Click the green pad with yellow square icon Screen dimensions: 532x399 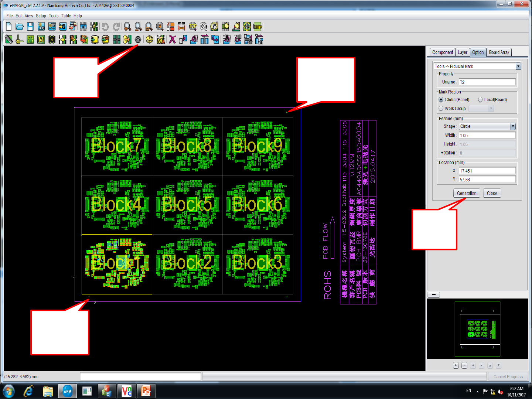click(30, 39)
